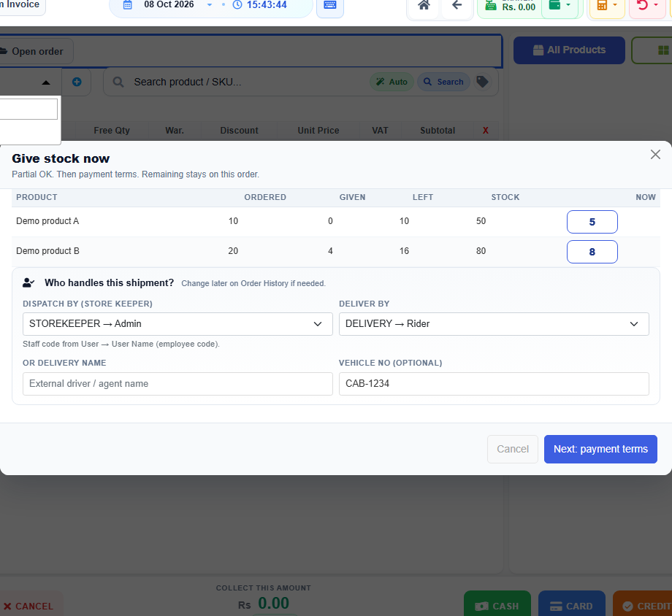Image resolution: width=672 pixels, height=616 pixels.
Task: Click the Or delivery name input
Action: 177,384
